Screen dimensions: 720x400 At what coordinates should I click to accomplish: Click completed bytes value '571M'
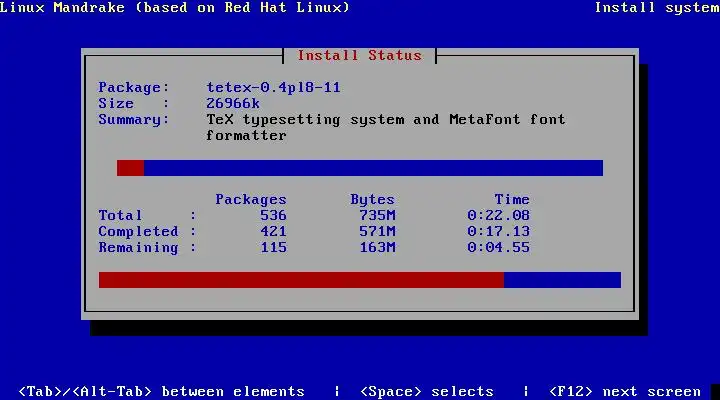tap(377, 231)
